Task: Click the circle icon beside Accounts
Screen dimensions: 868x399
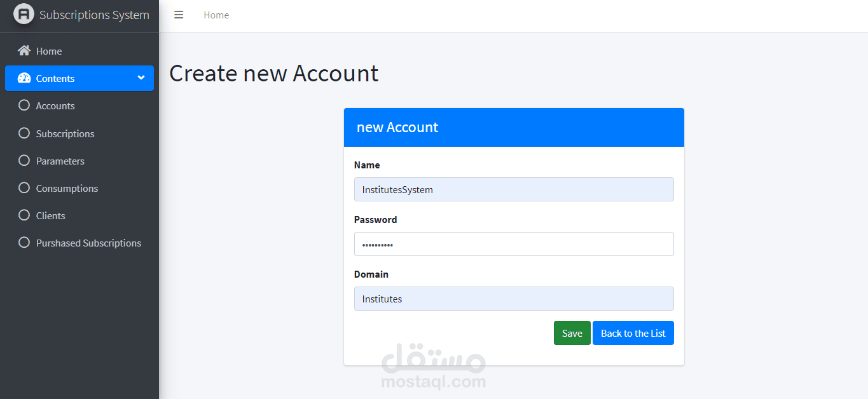Action: 24,105
